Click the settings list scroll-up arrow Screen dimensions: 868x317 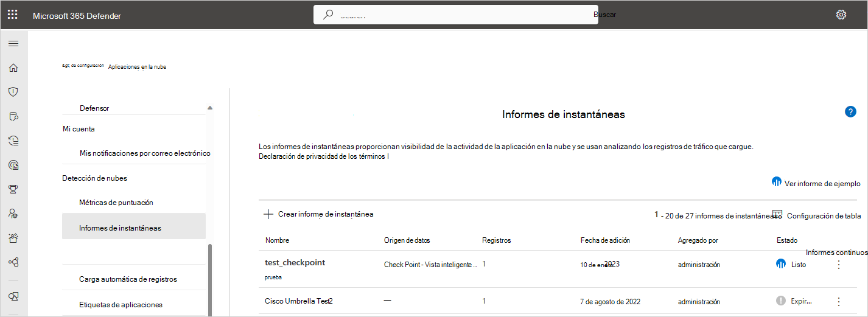210,108
